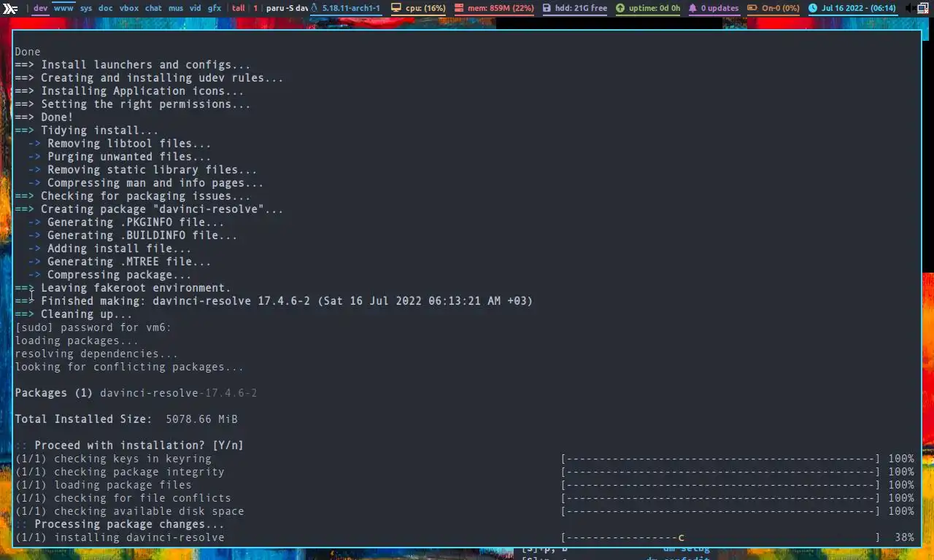Viewport: 934px width, 560px height.
Task: Switch to the doc workspace
Action: 106,9
